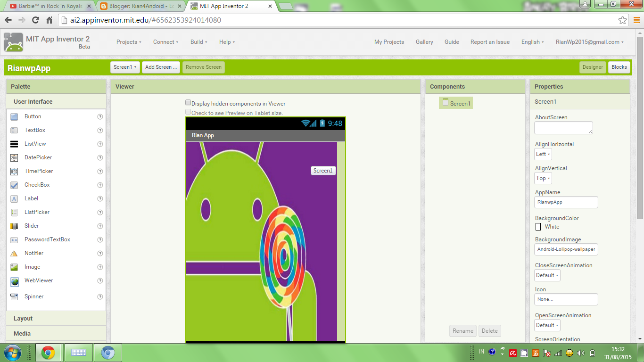This screenshot has width=644, height=362.
Task: Open help for Button component
Action: point(100,117)
